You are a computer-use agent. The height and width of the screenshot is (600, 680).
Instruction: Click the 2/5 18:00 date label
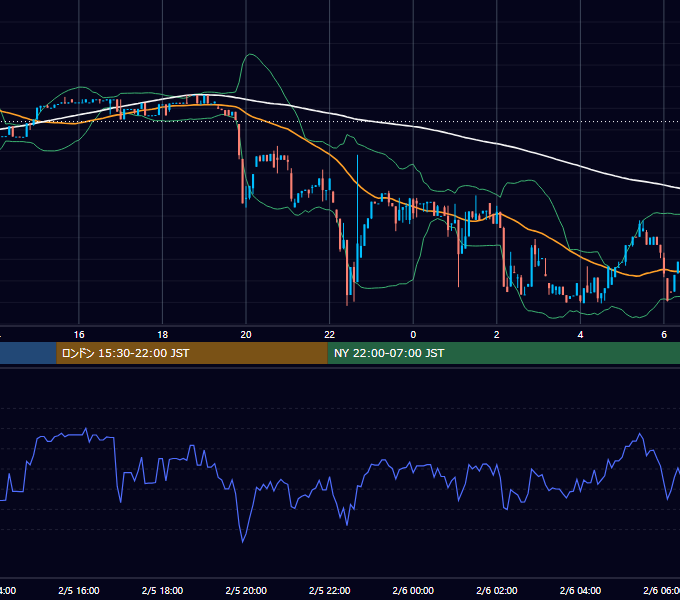click(163, 590)
